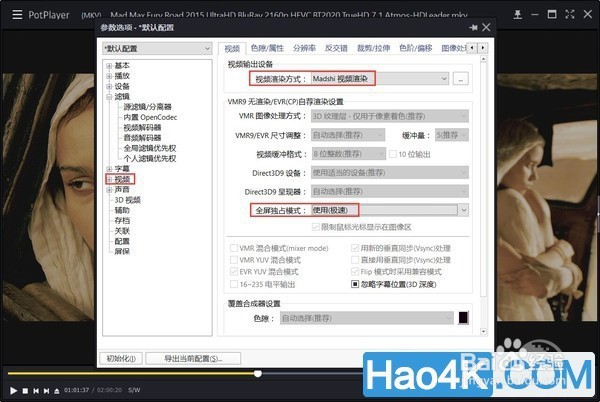Toggle VMR YUV 混合模式 checkbox
This screenshot has height=402, width=600.
(x=234, y=260)
